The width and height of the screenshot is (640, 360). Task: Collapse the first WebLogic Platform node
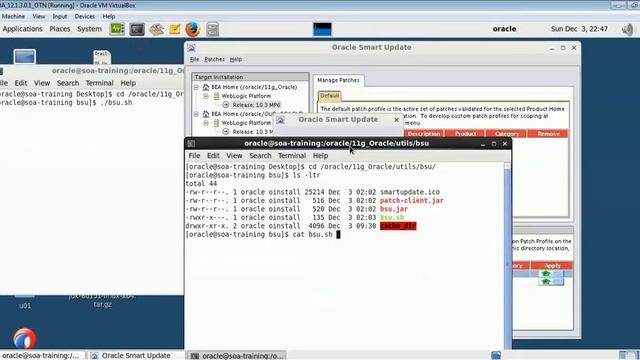coord(206,96)
